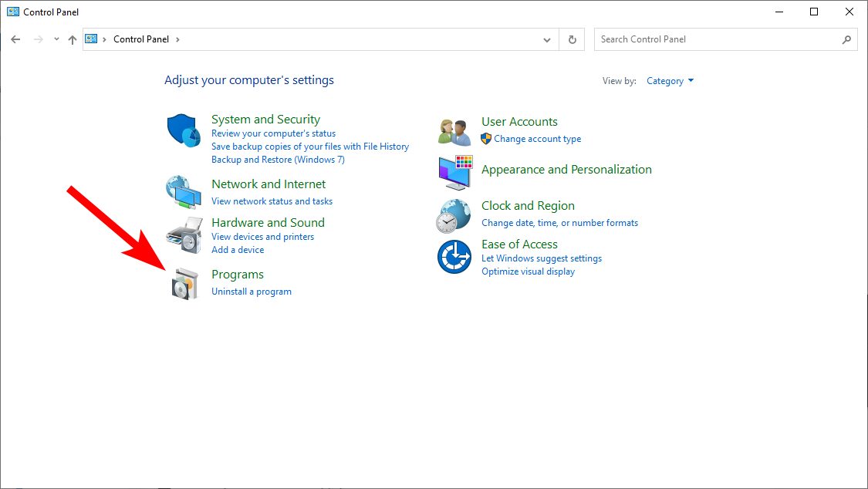
Task: Open Ease of Access heading
Action: pyautogui.click(x=519, y=244)
